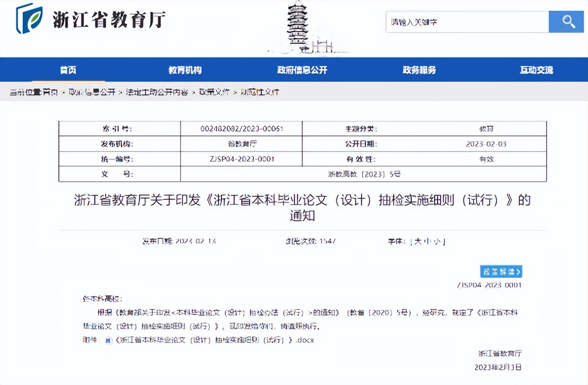Open the 政府信息公开 navigation menu
The height and width of the screenshot is (385, 588).
[302, 69]
